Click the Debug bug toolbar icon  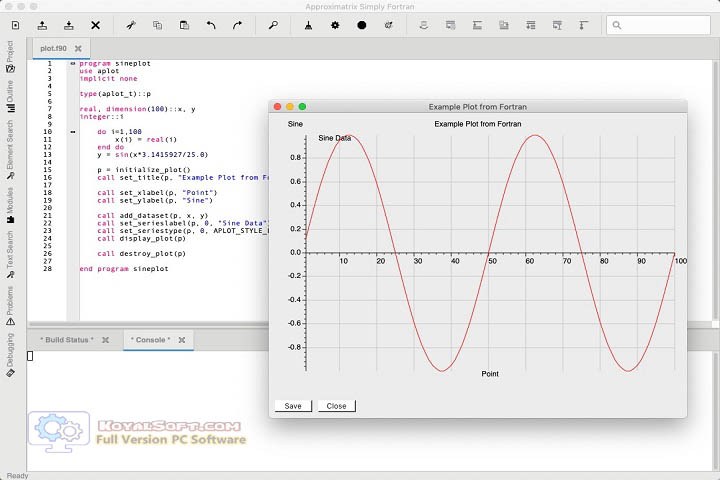pyautogui.click(x=388, y=25)
